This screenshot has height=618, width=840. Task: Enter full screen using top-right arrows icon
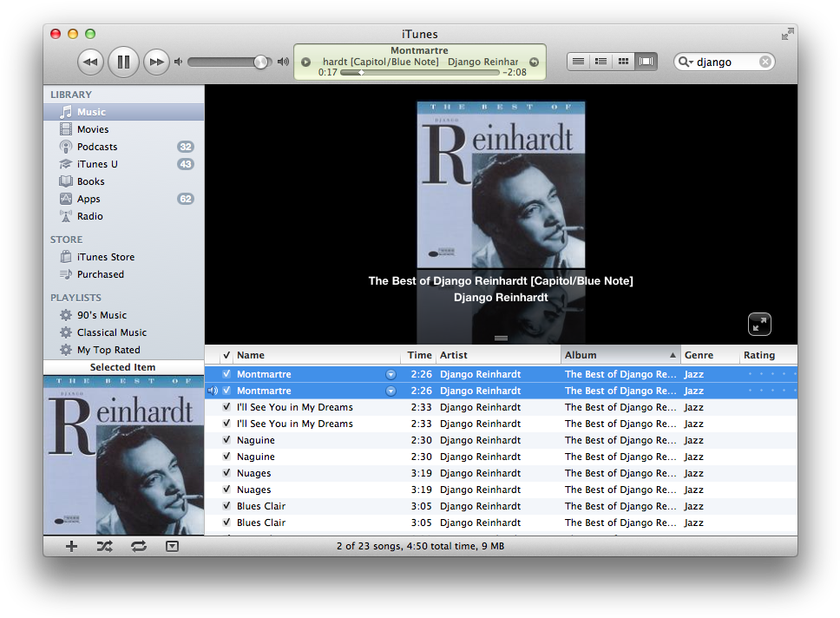[x=787, y=35]
